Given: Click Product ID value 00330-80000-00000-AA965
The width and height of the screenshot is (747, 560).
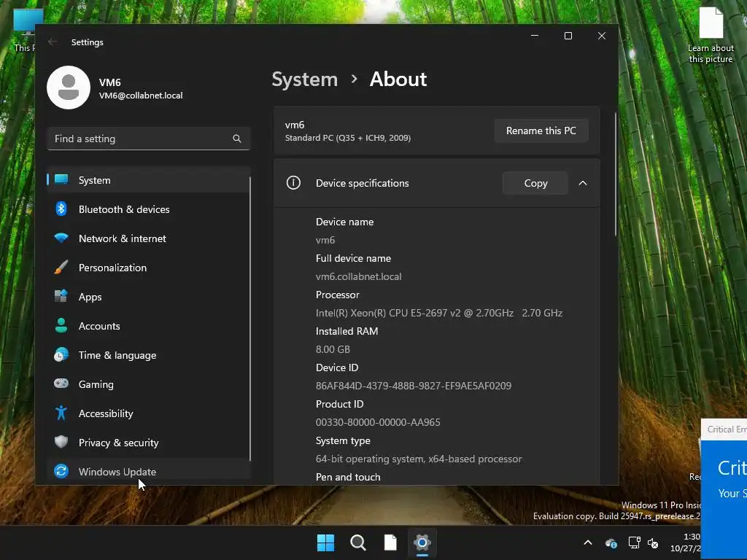Looking at the screenshot, I should [378, 422].
